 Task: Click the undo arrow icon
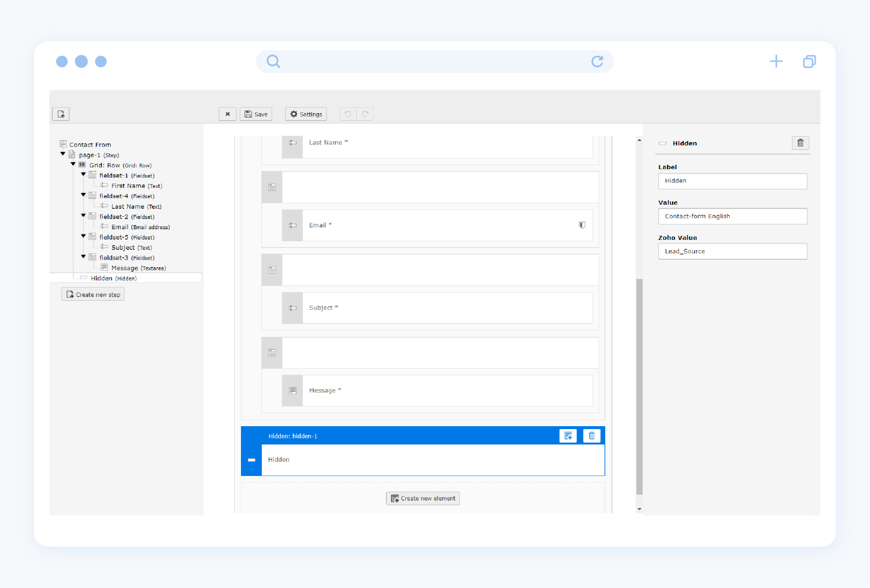pyautogui.click(x=348, y=114)
